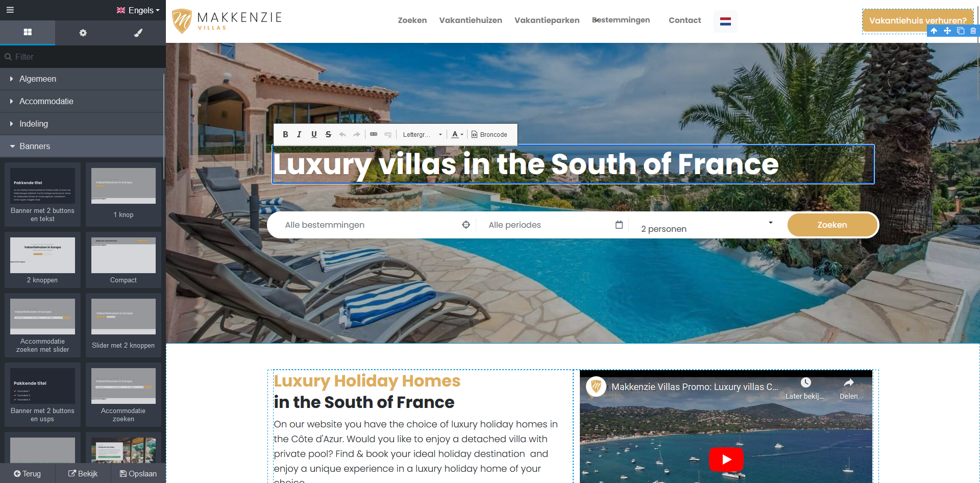980x483 pixels.
Task: Apply strikethrough formatting
Action: point(328,134)
